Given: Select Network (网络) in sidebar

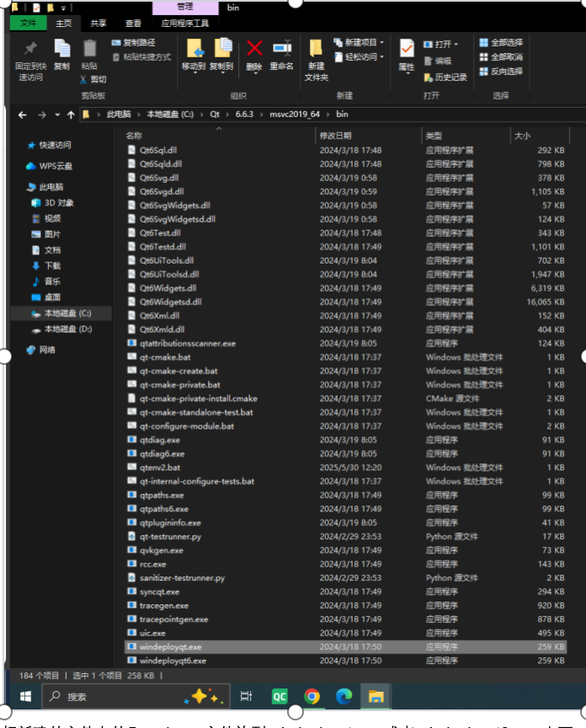Looking at the screenshot, I should pyautogui.click(x=47, y=350).
